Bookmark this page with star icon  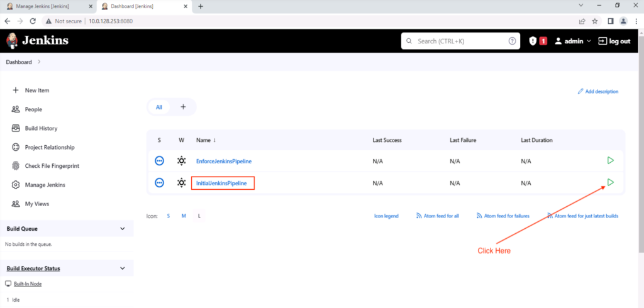point(594,21)
